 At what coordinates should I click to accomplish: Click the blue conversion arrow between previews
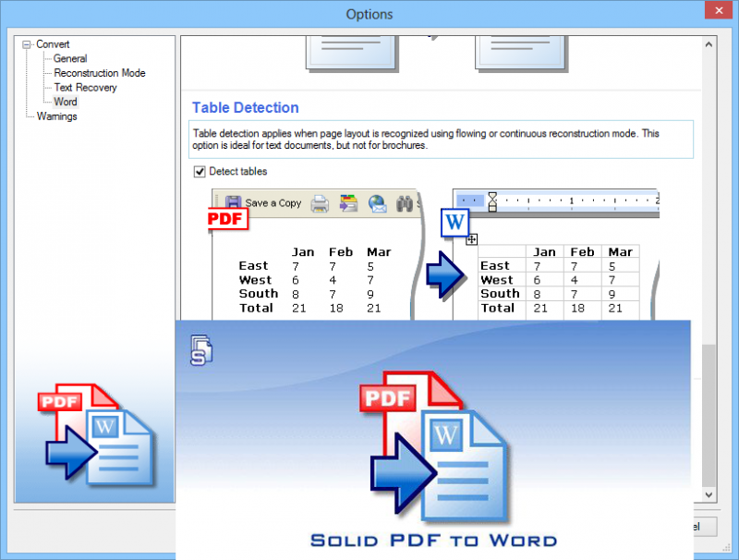(x=444, y=274)
